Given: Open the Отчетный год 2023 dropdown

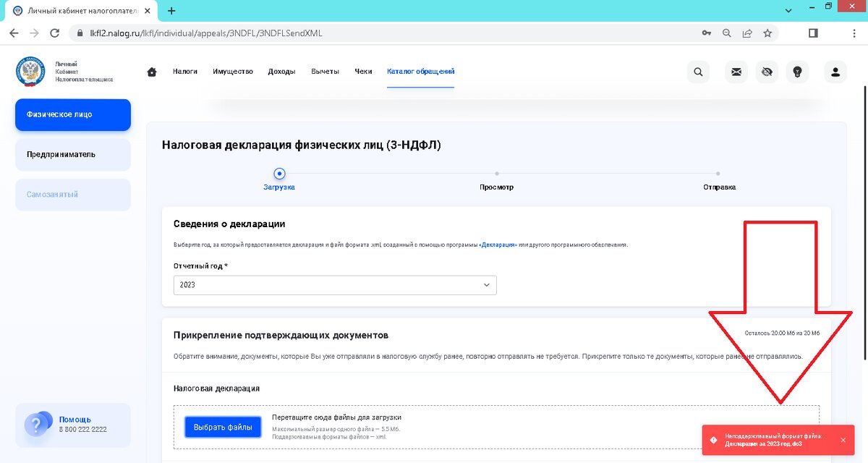Looking at the screenshot, I should point(335,285).
